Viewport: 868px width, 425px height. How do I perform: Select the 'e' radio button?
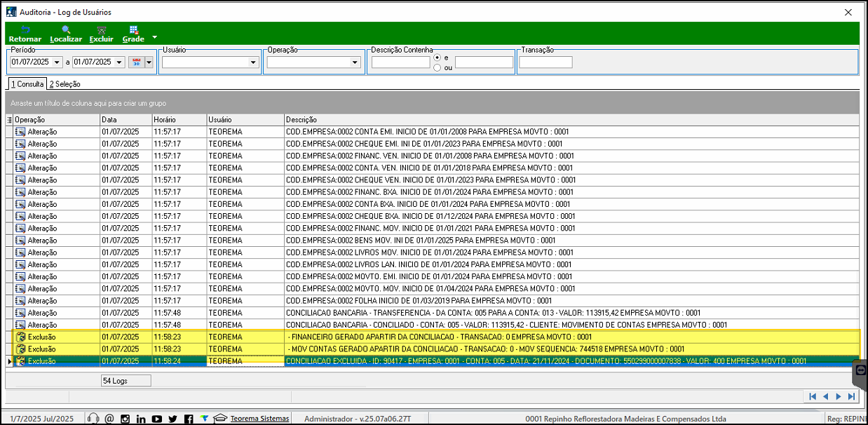(x=438, y=57)
